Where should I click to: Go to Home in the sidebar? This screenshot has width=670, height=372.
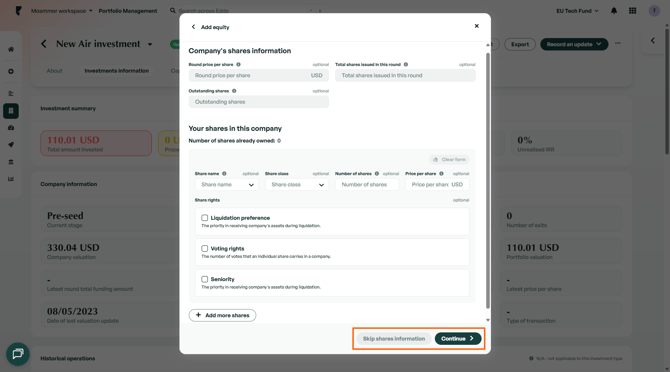[11, 49]
